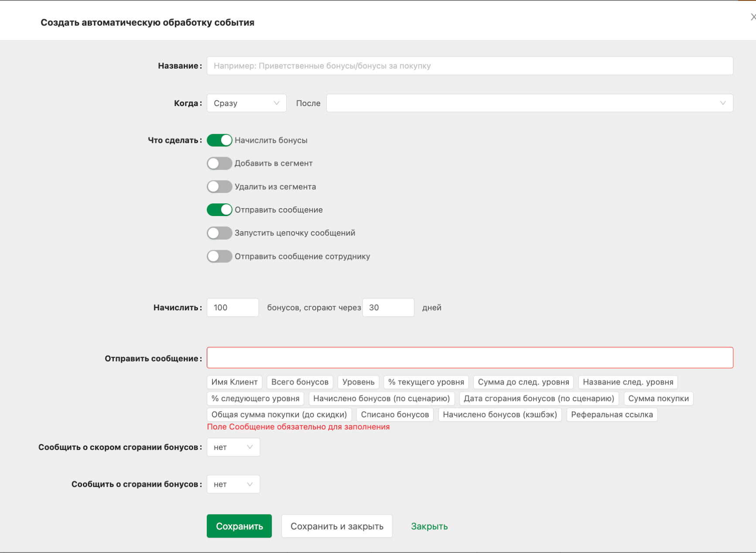Click the Название input field
Screen dimensions: 756x553
click(x=470, y=66)
